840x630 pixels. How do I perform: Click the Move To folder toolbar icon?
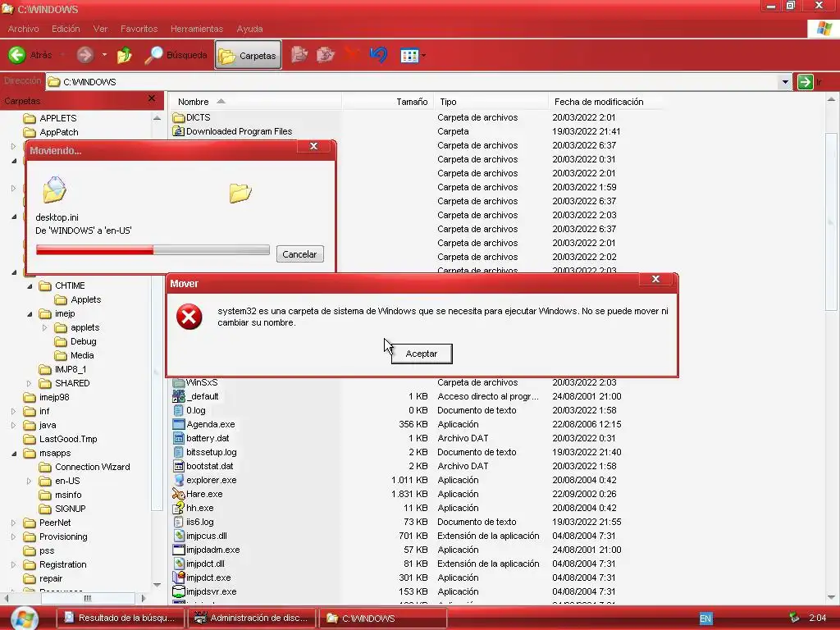299,55
